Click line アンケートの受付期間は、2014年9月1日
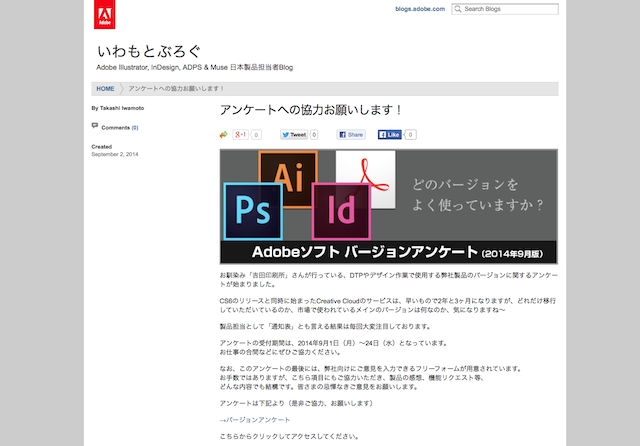 pyautogui.click(x=334, y=343)
